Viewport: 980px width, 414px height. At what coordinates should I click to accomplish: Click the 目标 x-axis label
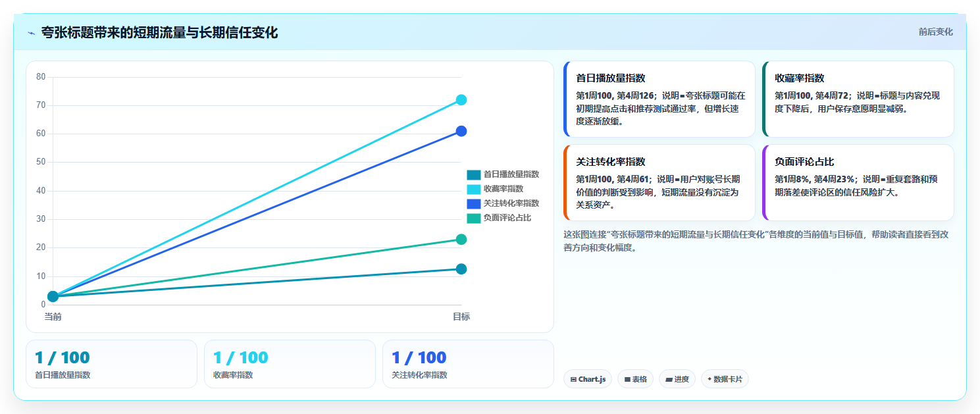tap(461, 317)
